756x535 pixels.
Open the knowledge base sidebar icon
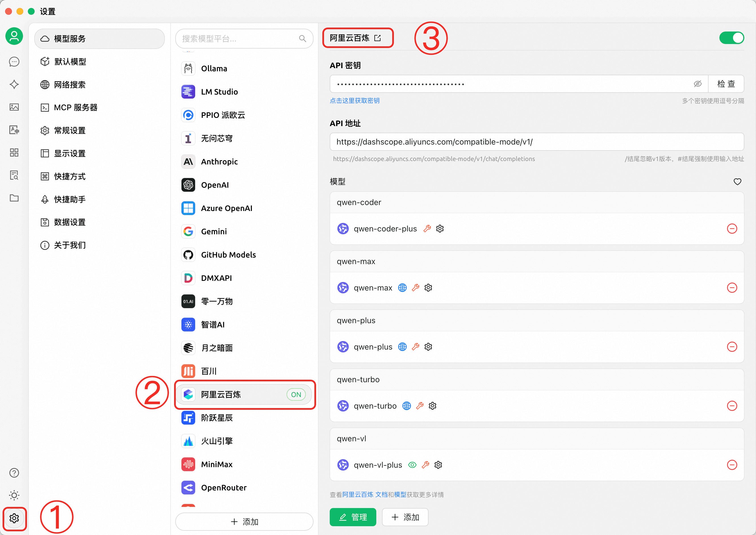tap(14, 175)
